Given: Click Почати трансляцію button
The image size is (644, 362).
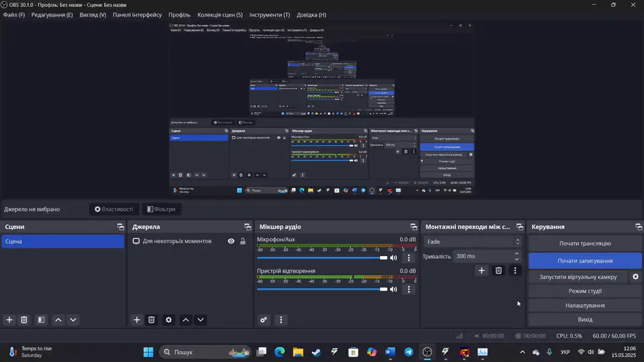Looking at the screenshot, I should coord(585,243).
